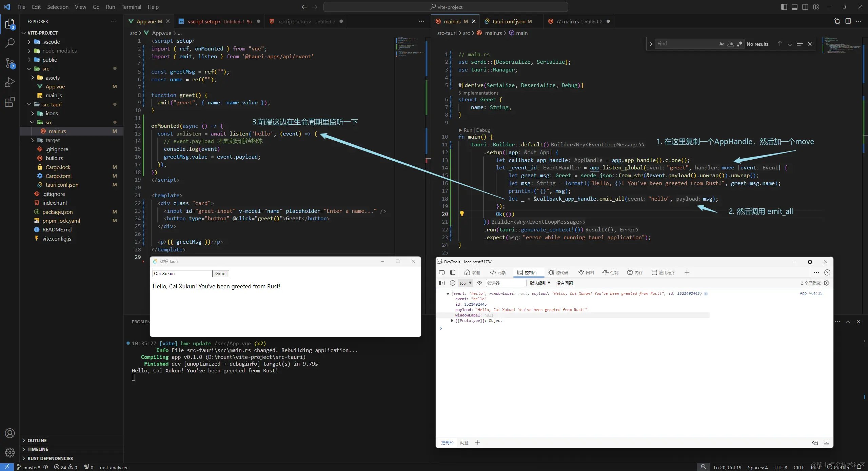Open the Search view in activity bar

pos(10,43)
